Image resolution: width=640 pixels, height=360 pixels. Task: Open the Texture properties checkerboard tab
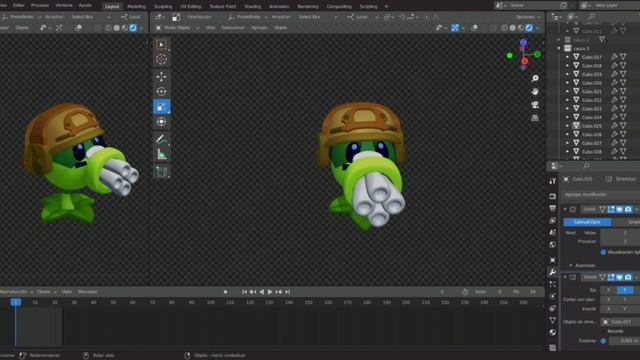(x=553, y=347)
